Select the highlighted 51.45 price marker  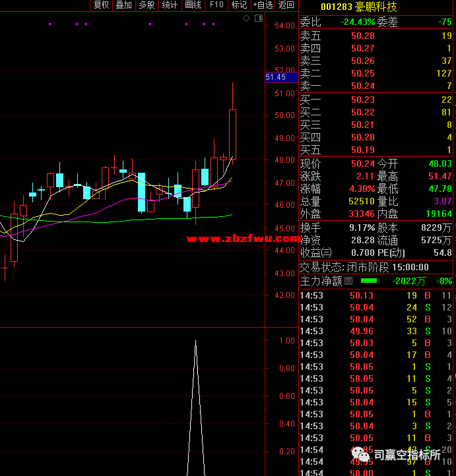point(282,77)
